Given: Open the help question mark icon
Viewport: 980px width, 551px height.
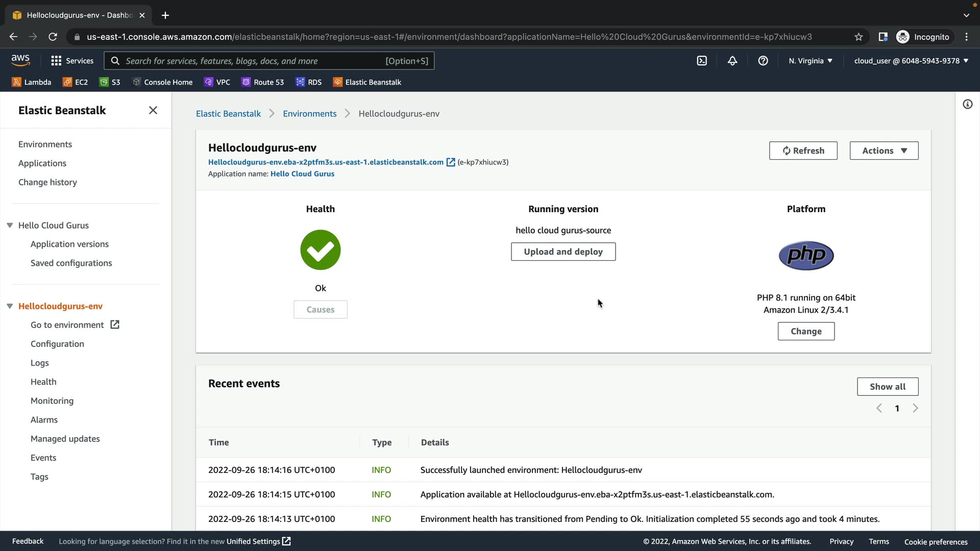Looking at the screenshot, I should (763, 61).
